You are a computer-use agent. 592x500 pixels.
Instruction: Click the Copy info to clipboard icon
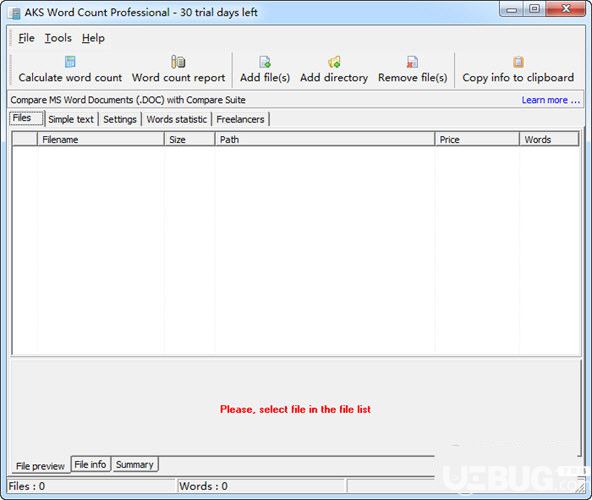[518, 62]
